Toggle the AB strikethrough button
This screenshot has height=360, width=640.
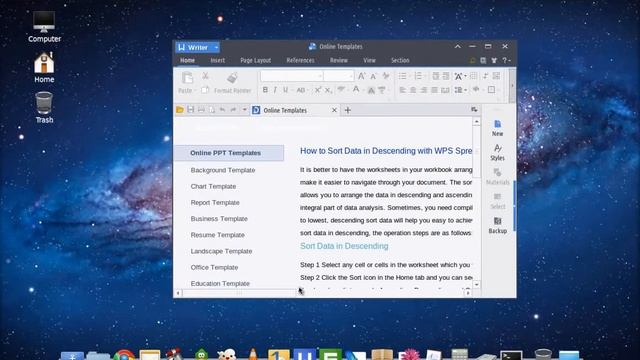point(301,90)
